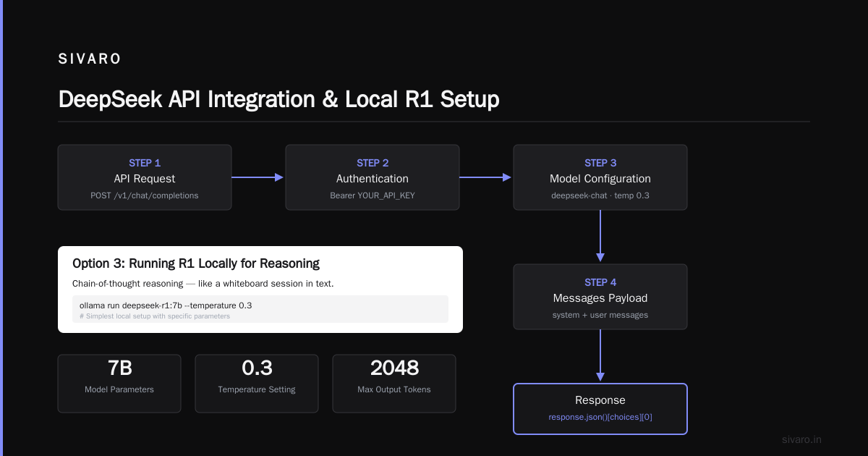Click the DeepSeek API Integration title heading

pos(278,99)
